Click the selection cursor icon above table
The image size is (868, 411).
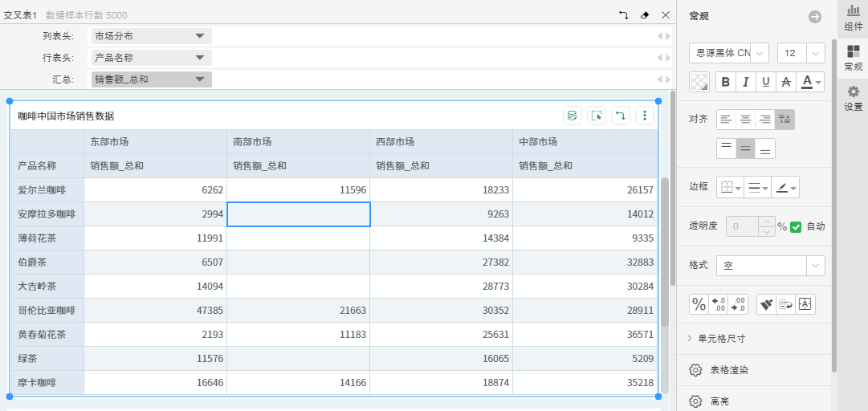596,116
